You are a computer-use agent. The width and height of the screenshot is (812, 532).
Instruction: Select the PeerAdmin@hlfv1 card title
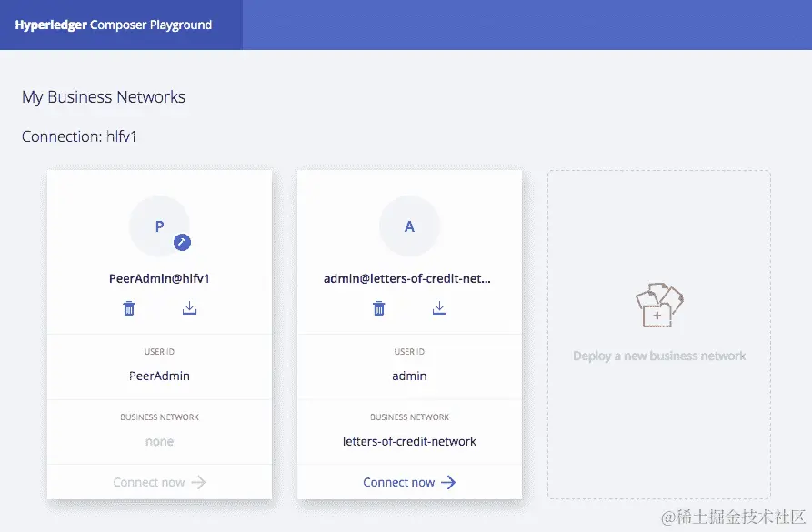coord(159,278)
